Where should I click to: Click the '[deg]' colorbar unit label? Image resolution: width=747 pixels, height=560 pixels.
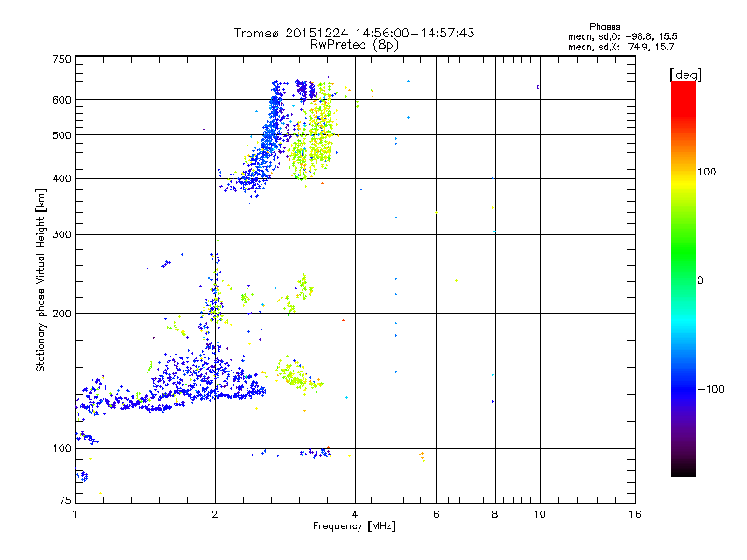pyautogui.click(x=685, y=75)
